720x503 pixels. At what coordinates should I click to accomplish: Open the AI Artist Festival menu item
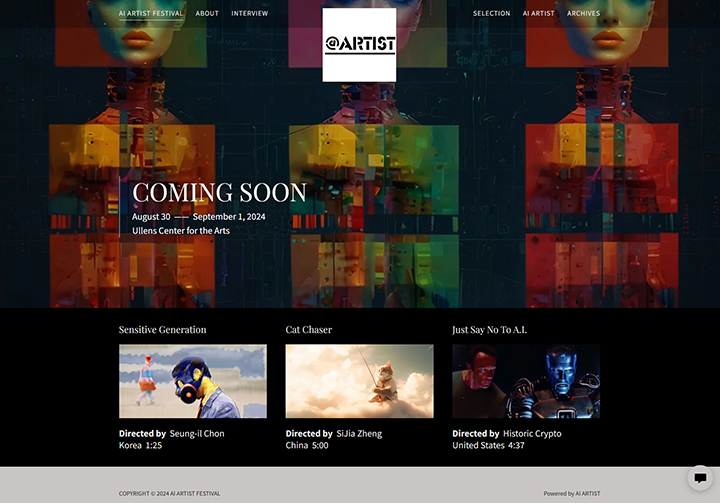(151, 13)
